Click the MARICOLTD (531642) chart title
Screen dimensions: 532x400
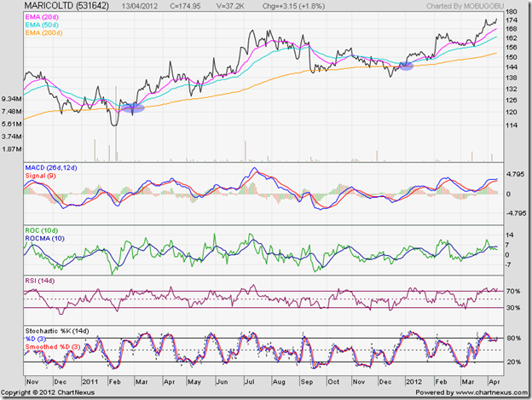pos(71,8)
